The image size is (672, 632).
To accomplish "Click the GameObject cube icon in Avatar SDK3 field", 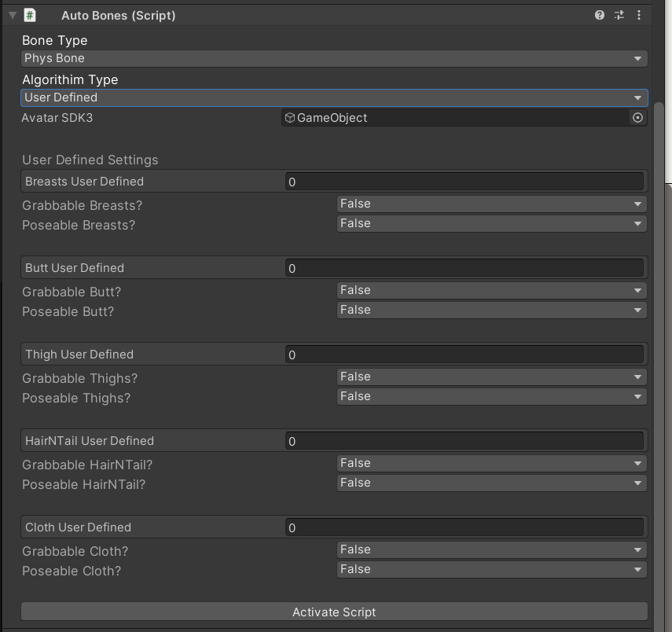I will click(290, 118).
